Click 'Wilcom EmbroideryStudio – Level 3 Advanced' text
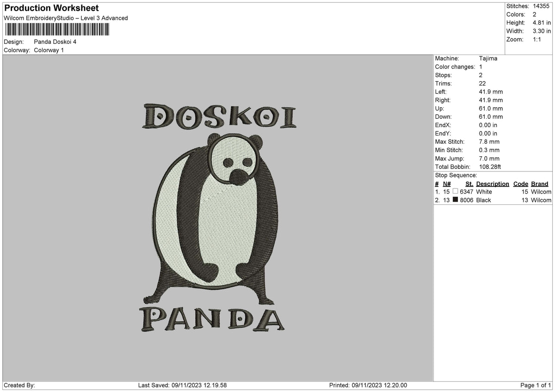The image size is (555, 392). (x=66, y=18)
